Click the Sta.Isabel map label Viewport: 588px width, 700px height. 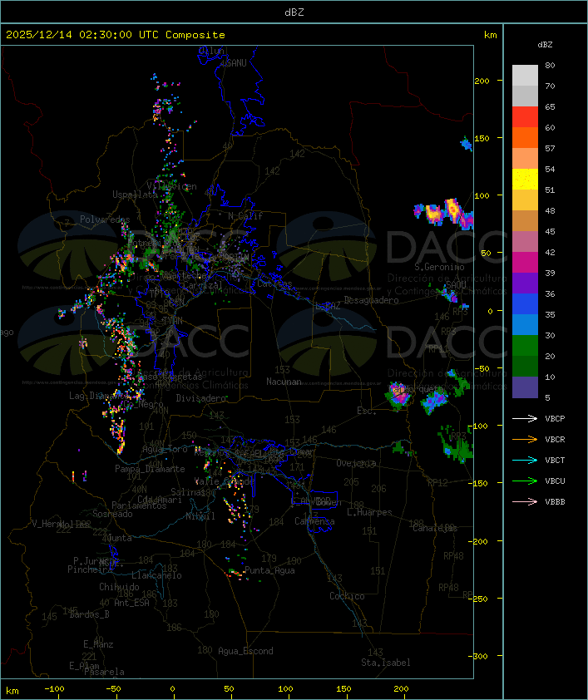tap(386, 663)
